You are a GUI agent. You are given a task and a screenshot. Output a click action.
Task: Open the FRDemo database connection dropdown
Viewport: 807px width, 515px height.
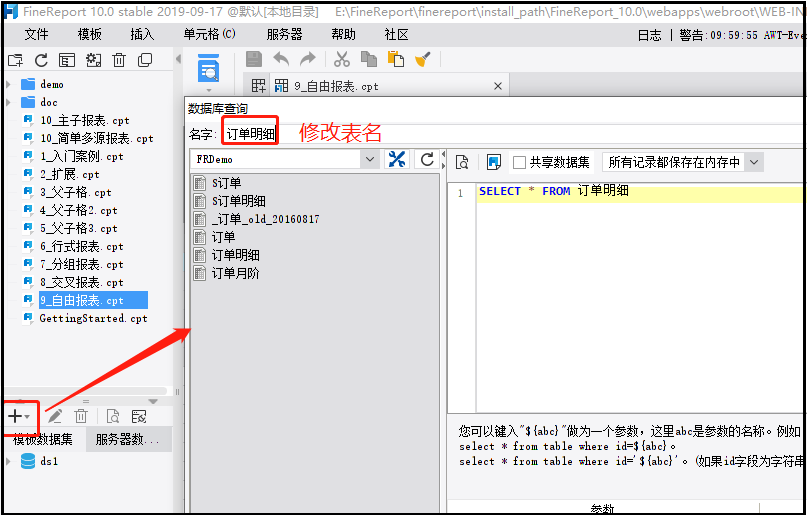(370, 159)
